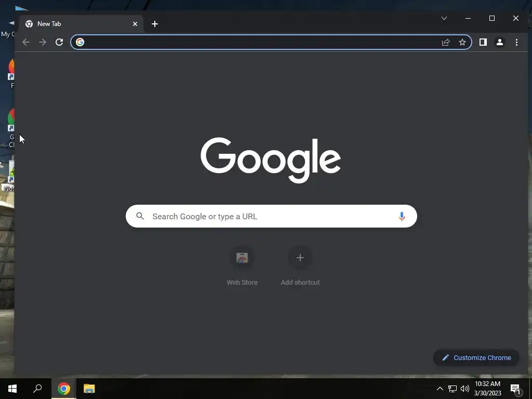This screenshot has width=532, height=399.
Task: Click Search Google or type a URL box
Action: pyautogui.click(x=271, y=216)
